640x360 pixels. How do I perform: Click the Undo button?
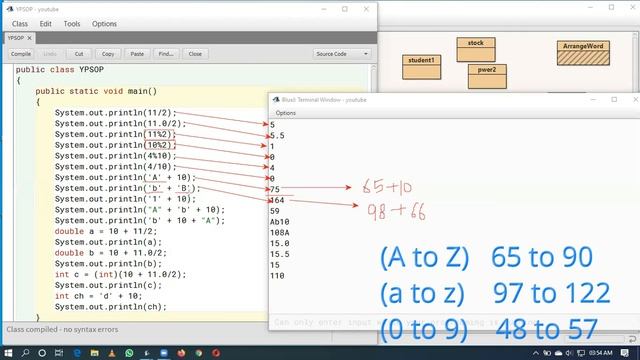(x=50, y=54)
